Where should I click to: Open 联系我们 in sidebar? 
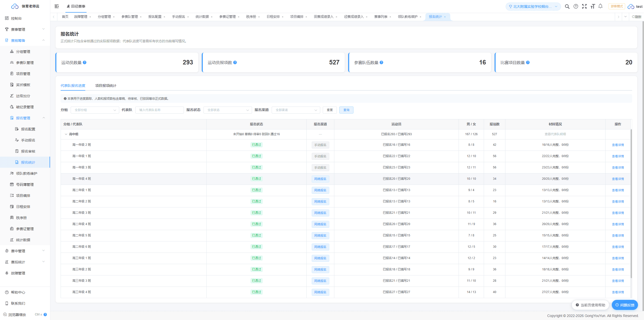(25, 303)
